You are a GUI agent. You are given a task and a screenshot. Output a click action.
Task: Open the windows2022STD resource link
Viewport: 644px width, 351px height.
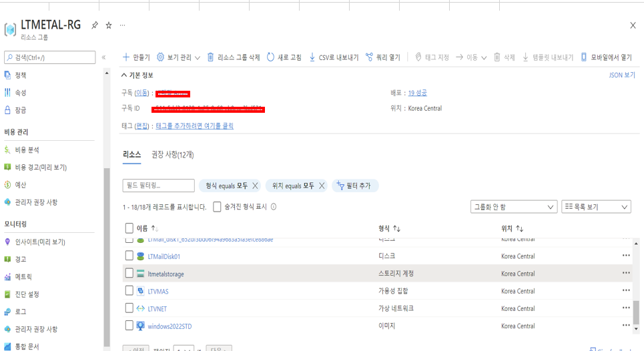coord(170,326)
